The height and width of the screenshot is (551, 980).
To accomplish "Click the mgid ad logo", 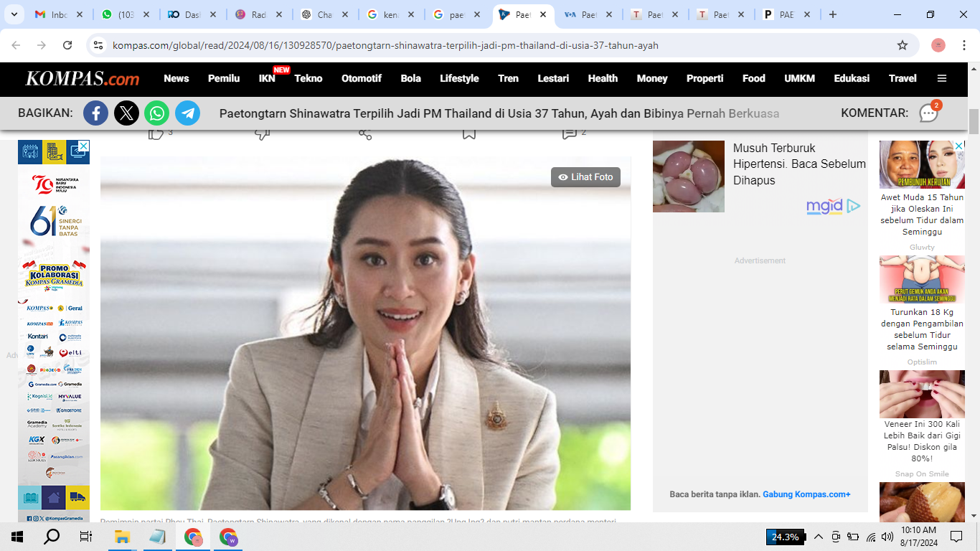I will pyautogui.click(x=833, y=207).
